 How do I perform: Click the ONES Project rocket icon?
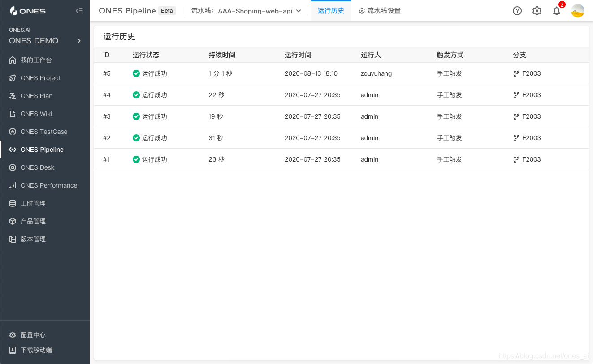(x=13, y=78)
